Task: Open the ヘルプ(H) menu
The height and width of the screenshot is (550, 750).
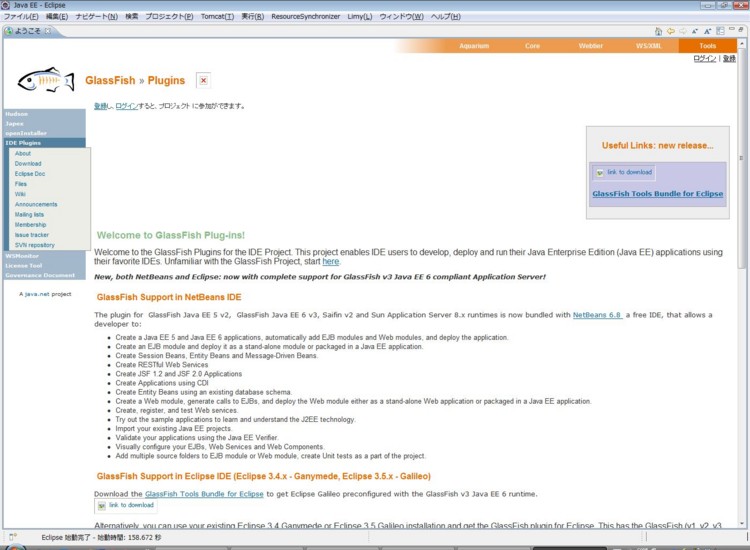Action: click(446, 16)
